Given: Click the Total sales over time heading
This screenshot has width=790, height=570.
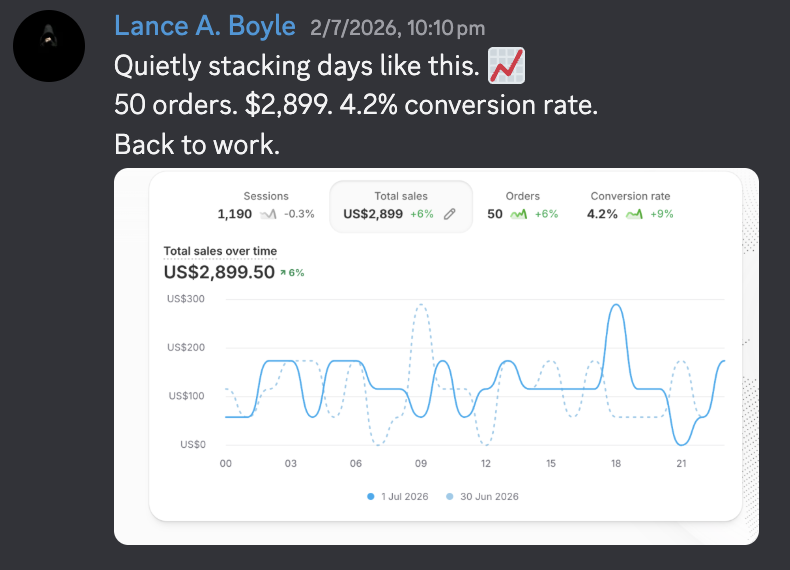Looking at the screenshot, I should tap(220, 251).
